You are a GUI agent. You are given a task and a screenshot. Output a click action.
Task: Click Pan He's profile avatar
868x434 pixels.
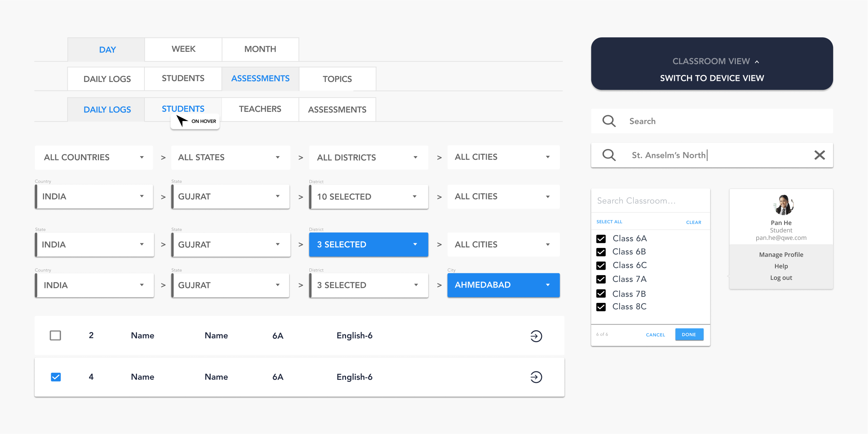pos(783,205)
